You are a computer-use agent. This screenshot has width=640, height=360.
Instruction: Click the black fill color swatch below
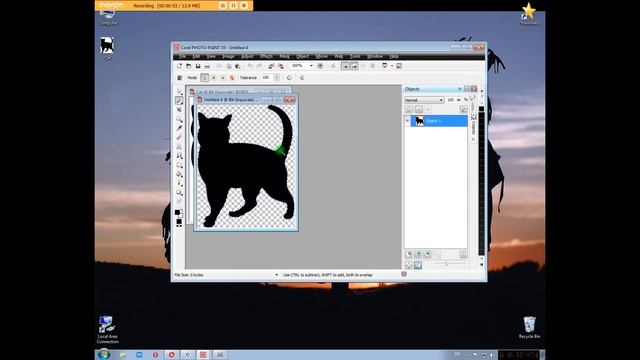pos(179,221)
